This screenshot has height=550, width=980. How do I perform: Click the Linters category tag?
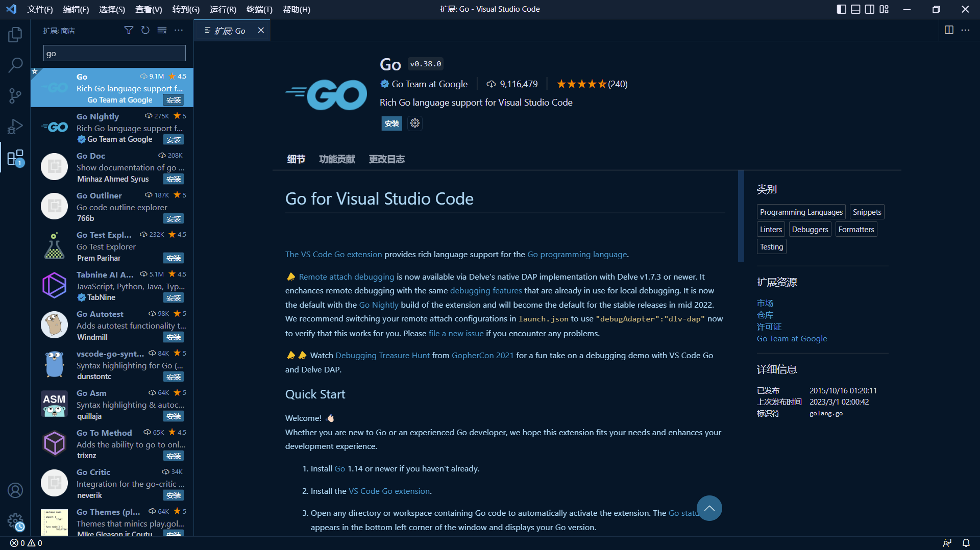771,230
